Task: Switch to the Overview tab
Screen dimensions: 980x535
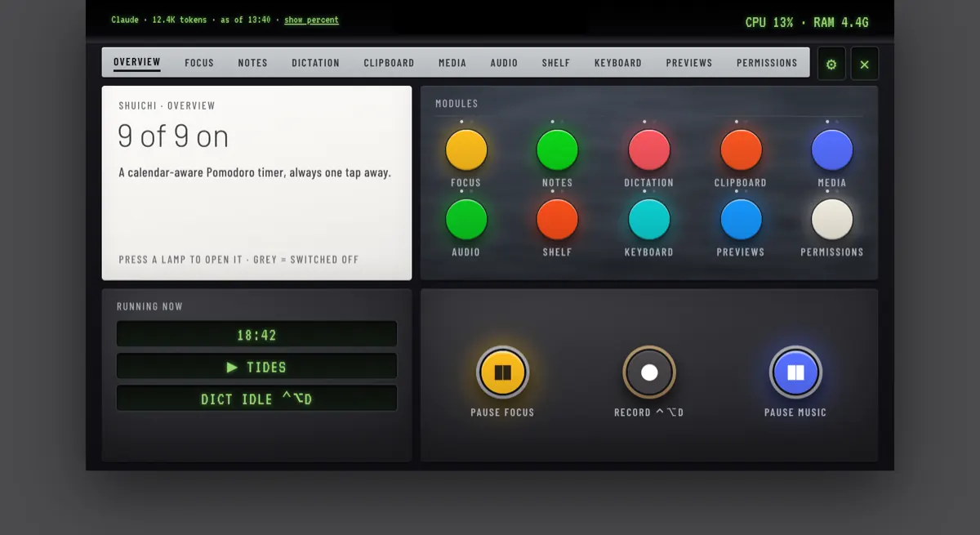Action: tap(137, 63)
